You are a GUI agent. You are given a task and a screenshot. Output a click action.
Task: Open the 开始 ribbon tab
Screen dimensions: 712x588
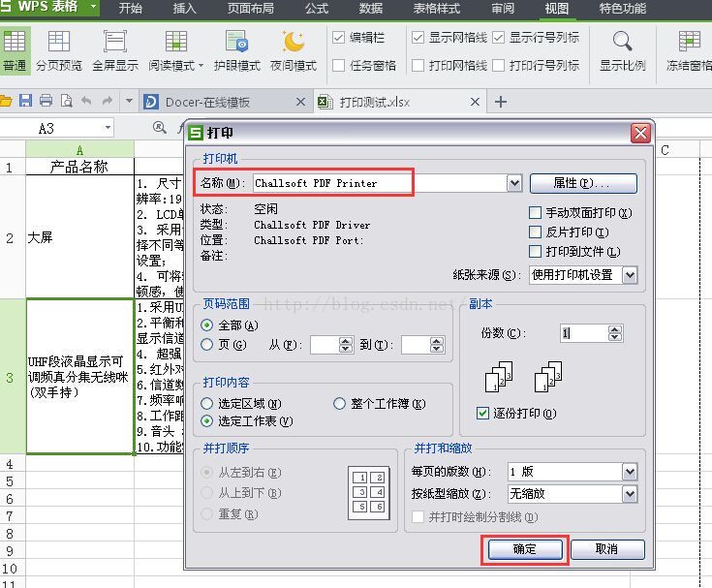coord(131,8)
